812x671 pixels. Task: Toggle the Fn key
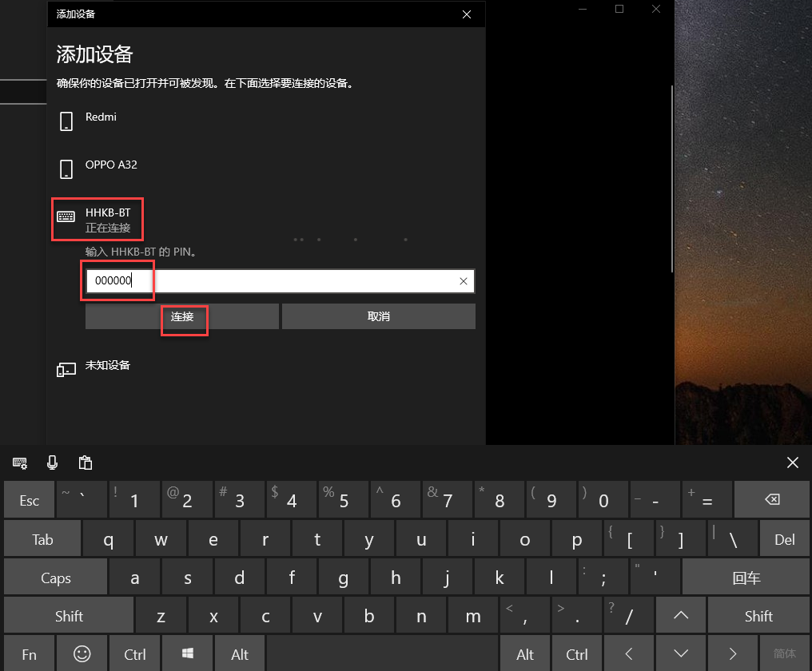(x=30, y=654)
